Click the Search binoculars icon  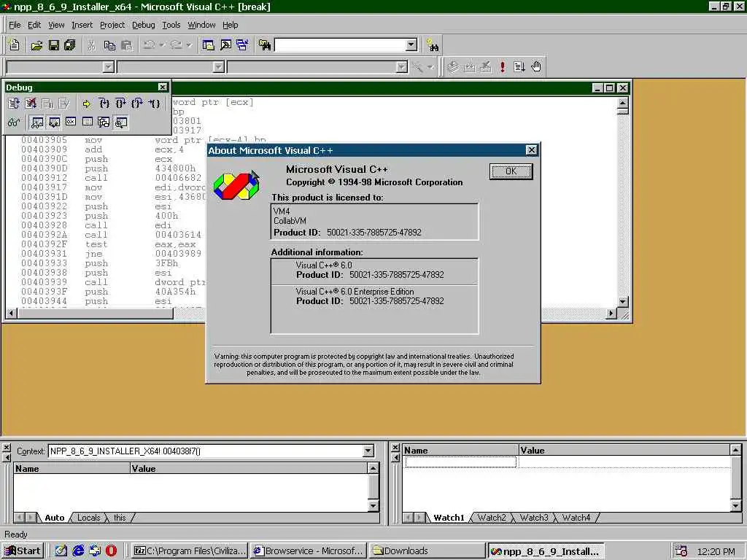(x=433, y=45)
